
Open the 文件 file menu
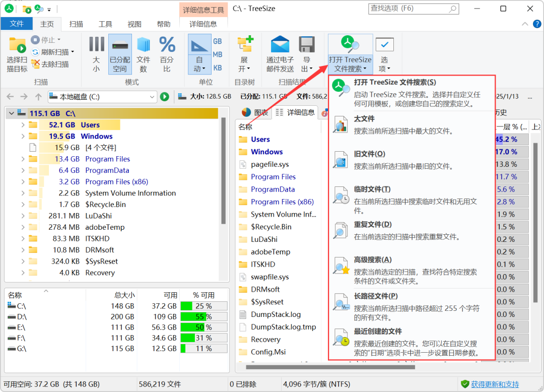[17, 24]
